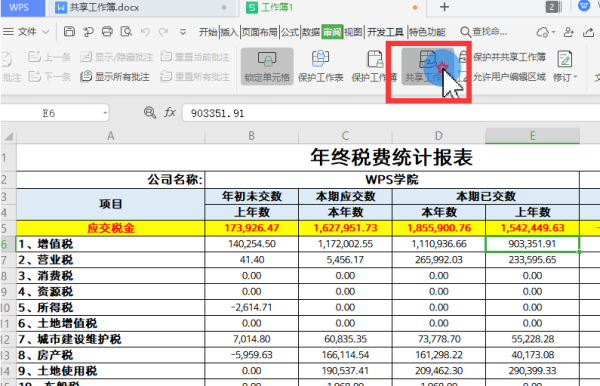Open the 视图 ribbon tab
Viewport: 600px width, 386px height.
pyautogui.click(x=353, y=32)
